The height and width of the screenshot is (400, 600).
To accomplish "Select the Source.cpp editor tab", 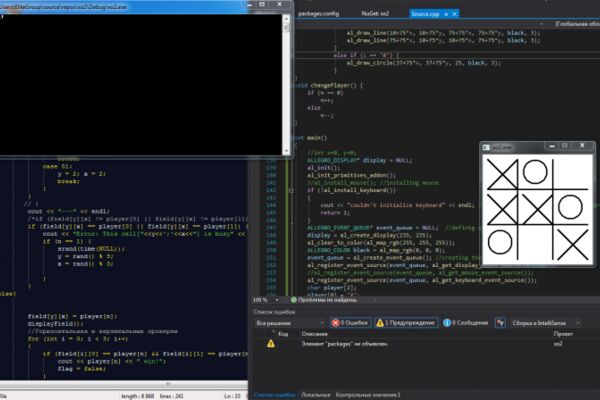I will [x=425, y=14].
